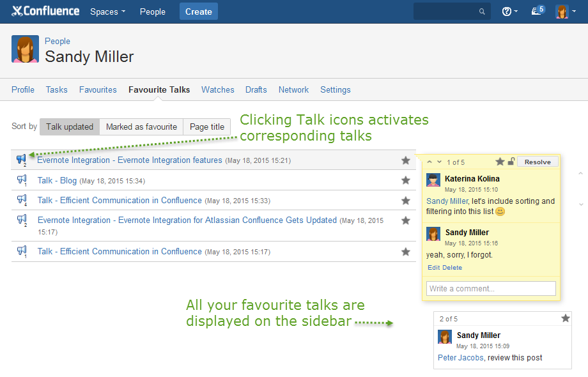Click the Talk icon beside Evernote Integration features

22,159
